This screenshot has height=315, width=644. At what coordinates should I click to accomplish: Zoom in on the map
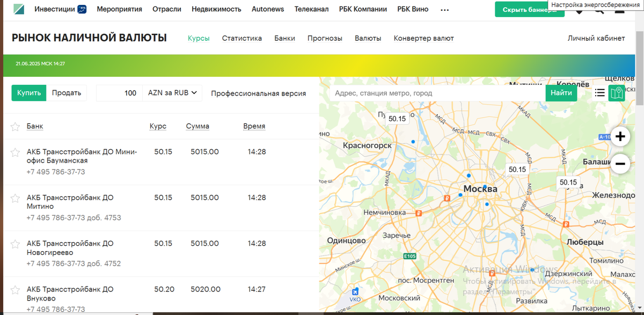pyautogui.click(x=620, y=137)
